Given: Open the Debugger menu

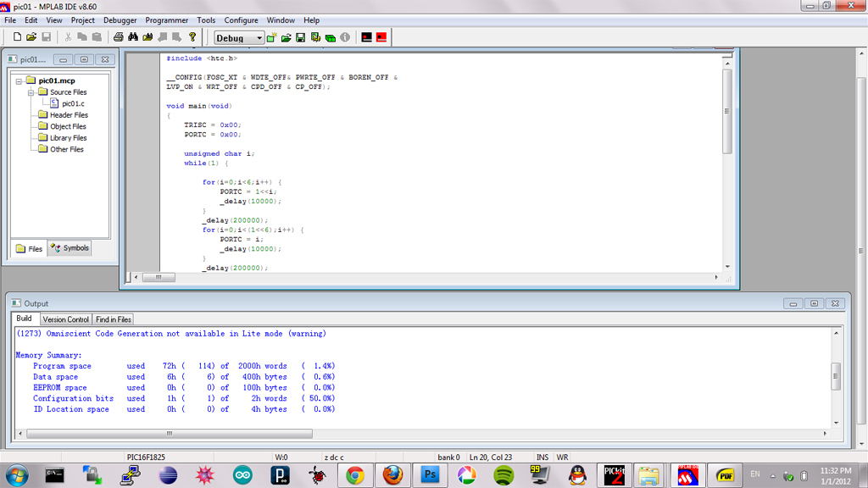Looking at the screenshot, I should (120, 20).
